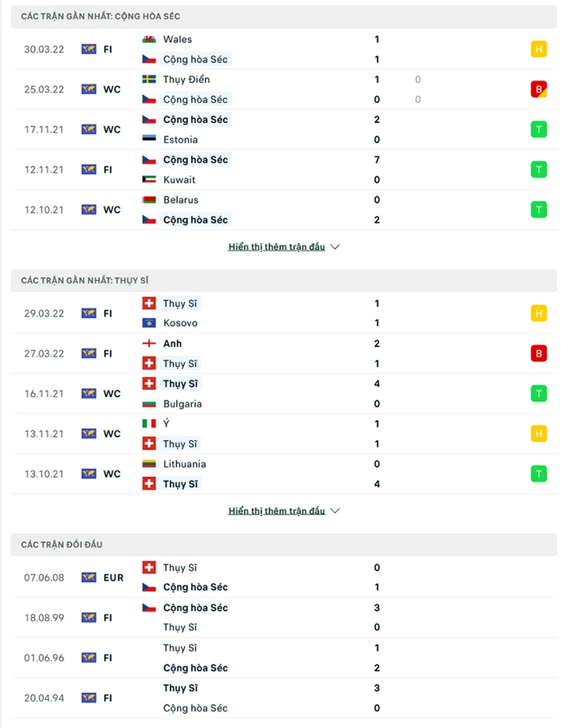Click the Lithuania flag icon

coord(149,464)
